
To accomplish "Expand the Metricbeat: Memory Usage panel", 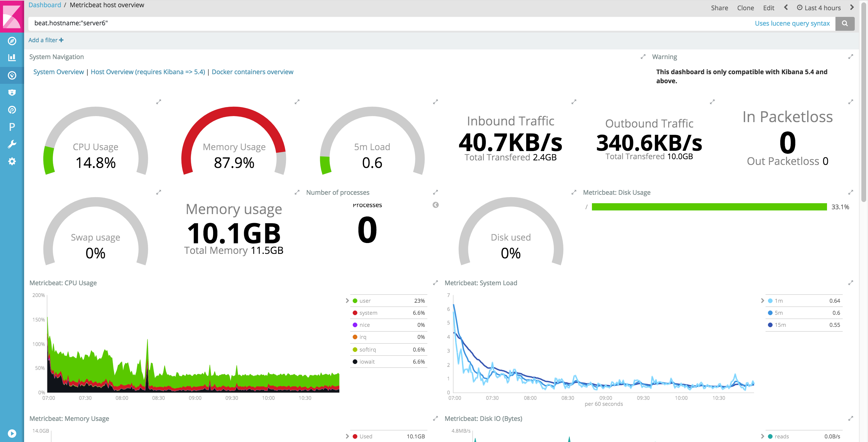I will tap(435, 418).
